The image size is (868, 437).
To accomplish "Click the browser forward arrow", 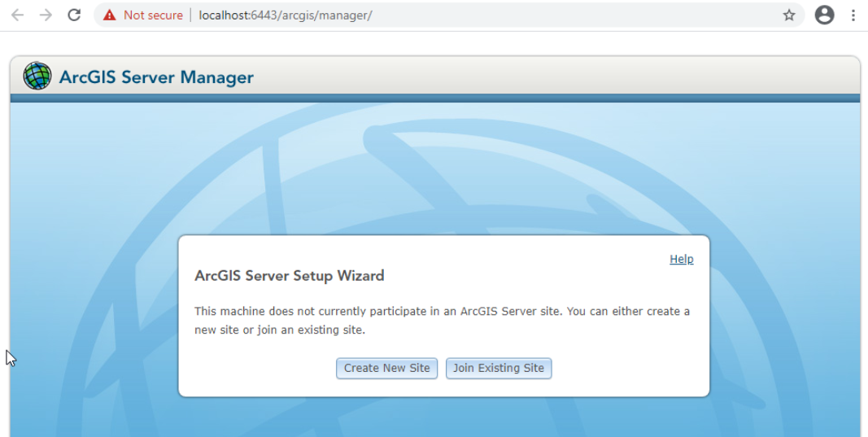I will click(x=46, y=15).
